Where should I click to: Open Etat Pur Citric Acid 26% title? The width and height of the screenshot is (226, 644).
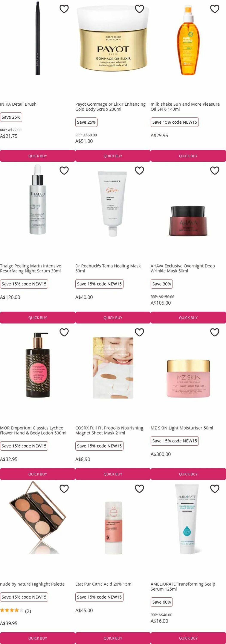104,584
